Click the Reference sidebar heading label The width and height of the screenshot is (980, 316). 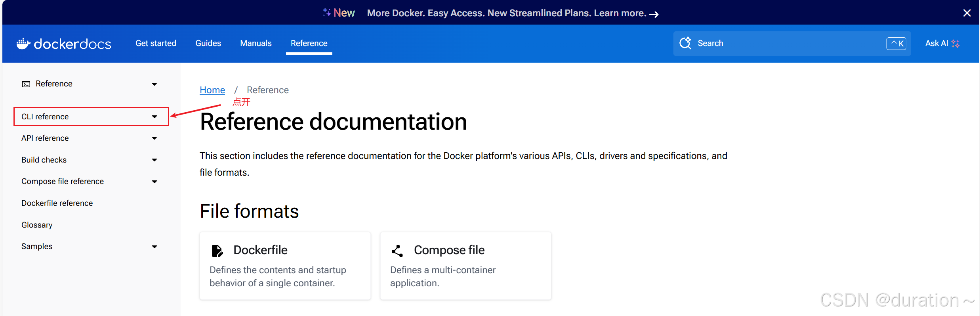(54, 84)
